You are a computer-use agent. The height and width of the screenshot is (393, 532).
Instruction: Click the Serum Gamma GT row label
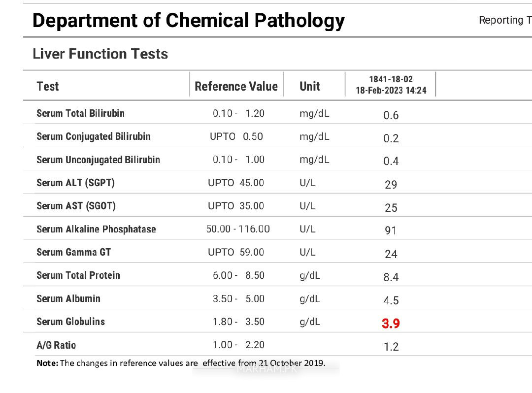coord(73,252)
